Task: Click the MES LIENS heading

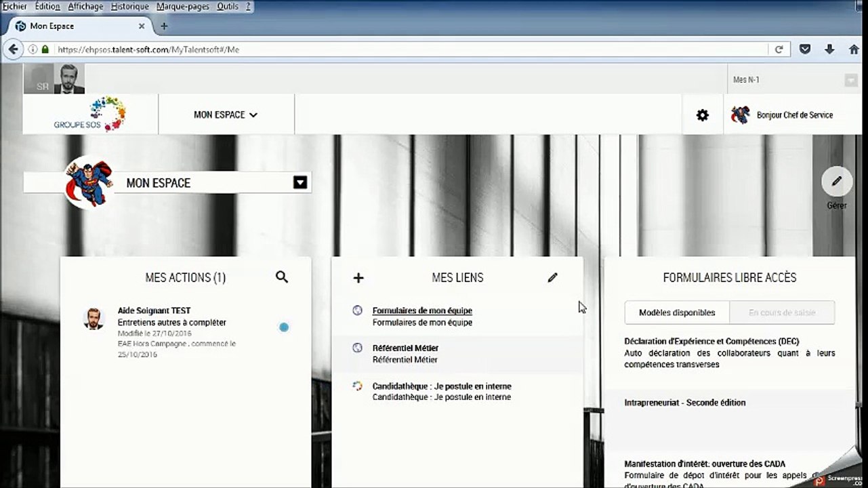Action: pos(457,277)
